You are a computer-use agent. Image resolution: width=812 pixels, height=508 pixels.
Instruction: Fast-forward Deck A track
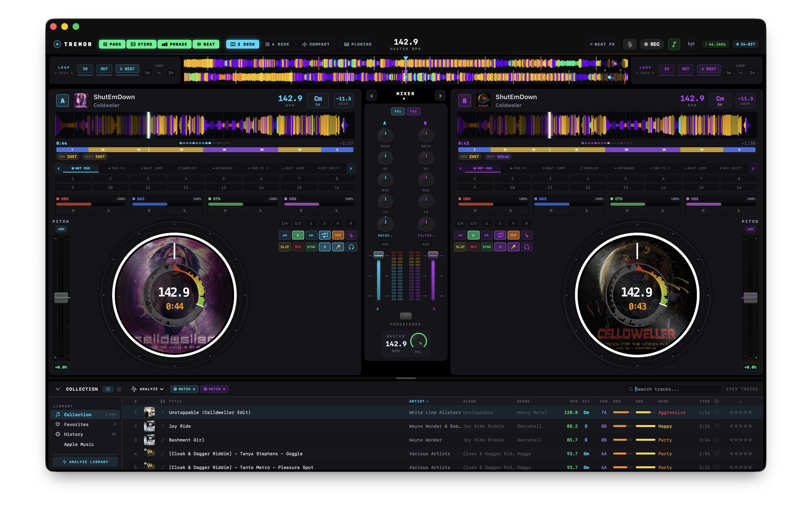(x=311, y=235)
